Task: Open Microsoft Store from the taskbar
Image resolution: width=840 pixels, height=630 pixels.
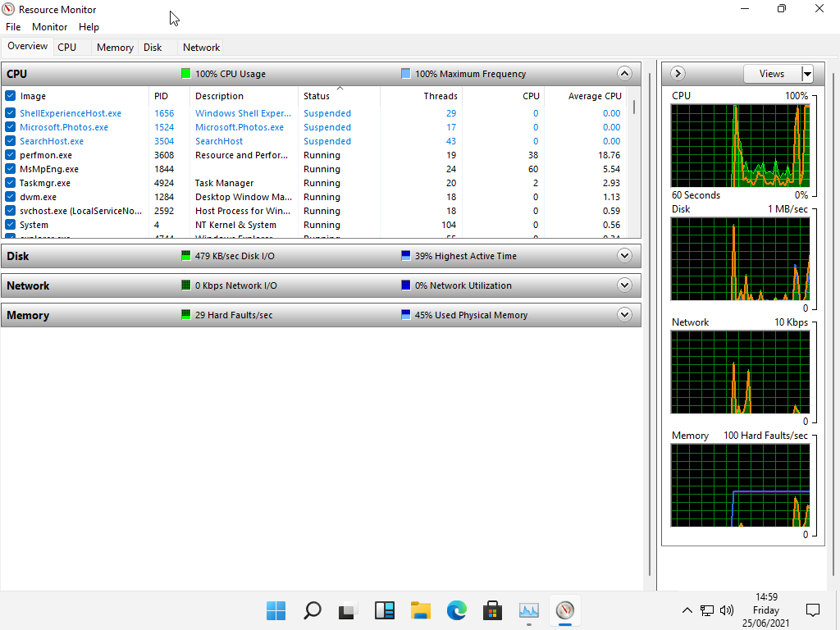Action: [492, 610]
